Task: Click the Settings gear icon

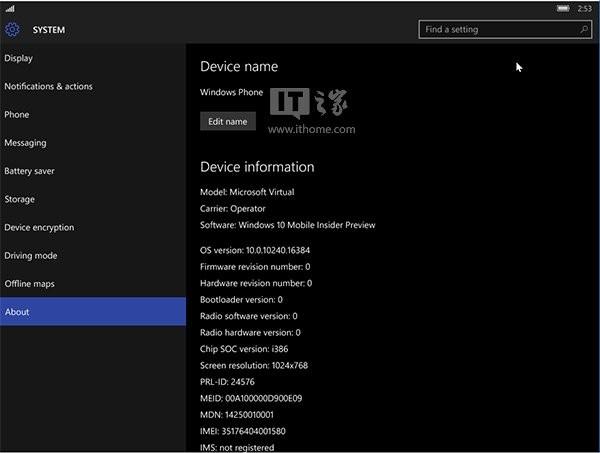Action: [x=12, y=29]
